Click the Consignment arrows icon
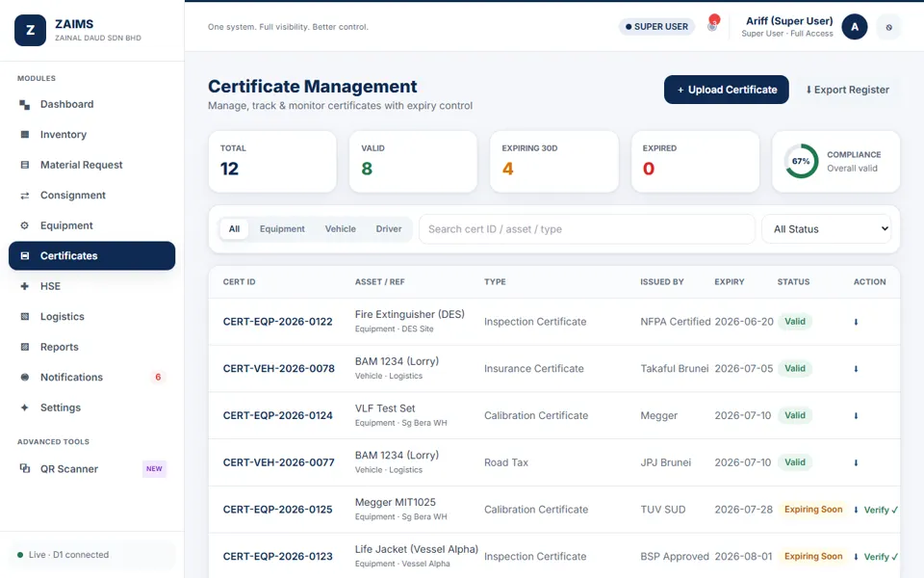Viewport: 924px width, 578px height. (x=25, y=196)
